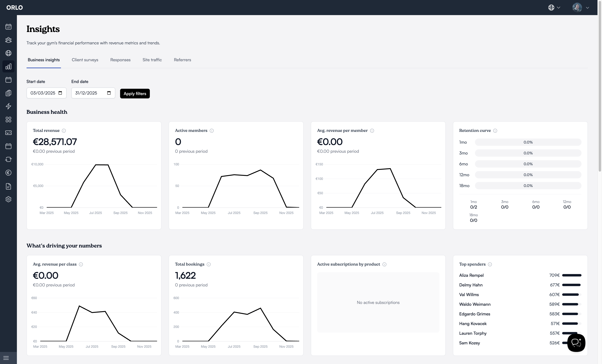Click the 6mo retention progress bar
The width and height of the screenshot is (602, 364).
[528, 164]
